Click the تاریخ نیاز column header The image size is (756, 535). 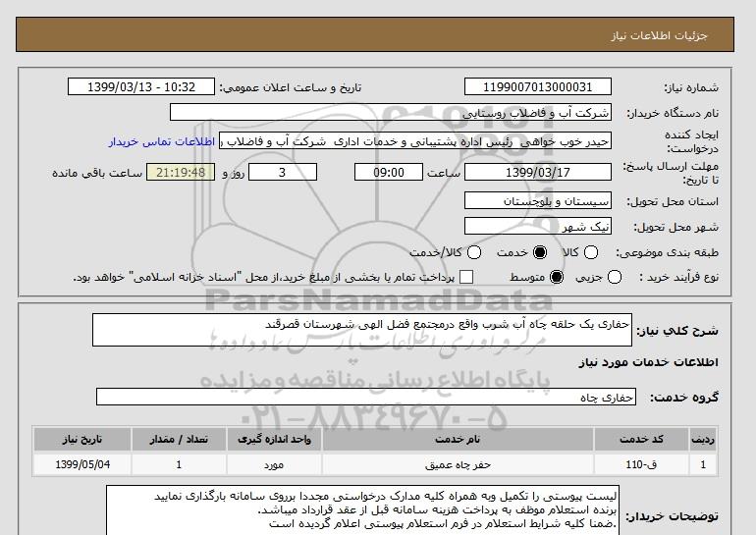pyautogui.click(x=82, y=439)
